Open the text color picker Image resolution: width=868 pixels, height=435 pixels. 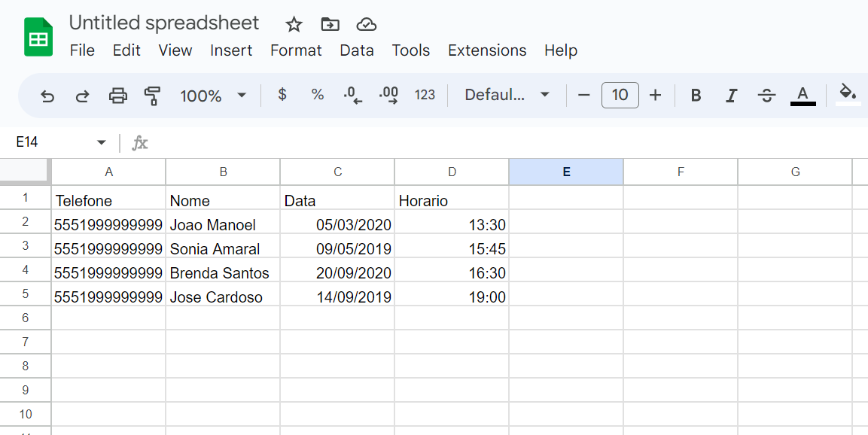tap(803, 96)
